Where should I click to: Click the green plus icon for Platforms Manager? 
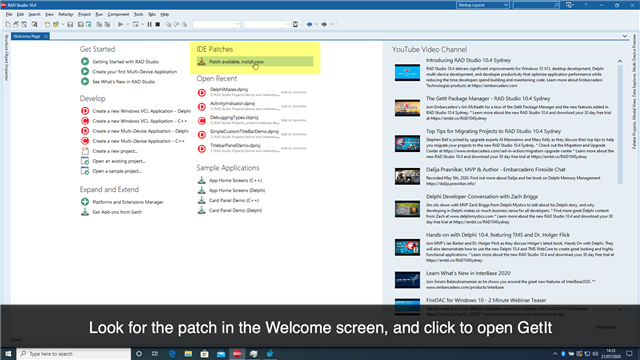point(85,202)
